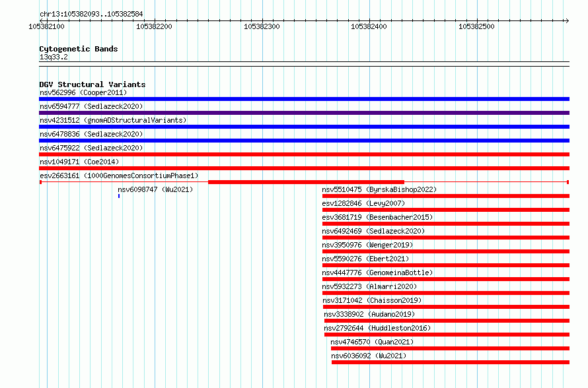Viewport: 588px width, 388px height.
Task: Click the right arrowhead of the ruler
Action: (x=567, y=20)
